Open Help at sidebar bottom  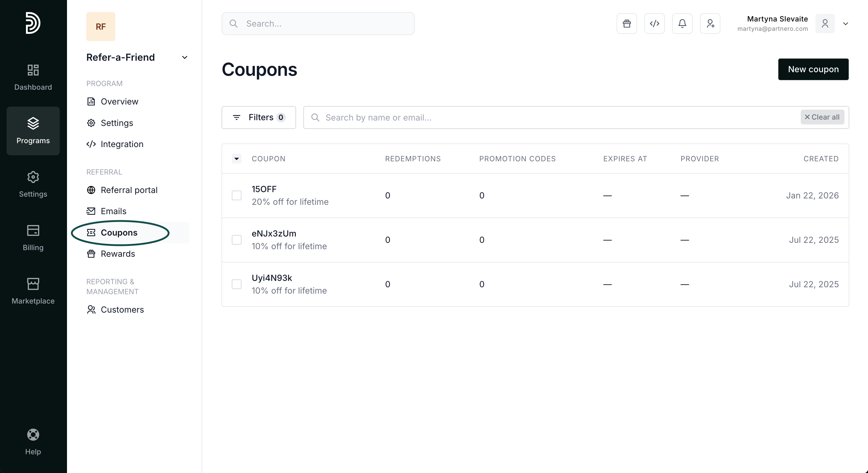(33, 442)
